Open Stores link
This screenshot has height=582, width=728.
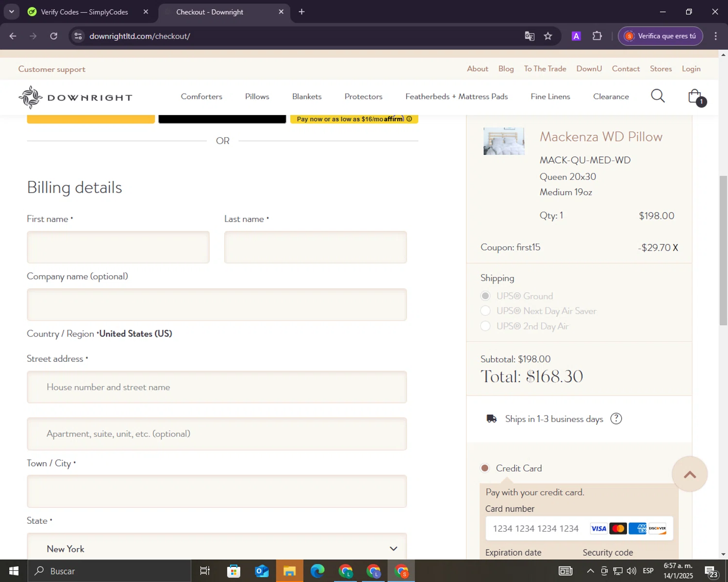(661, 68)
